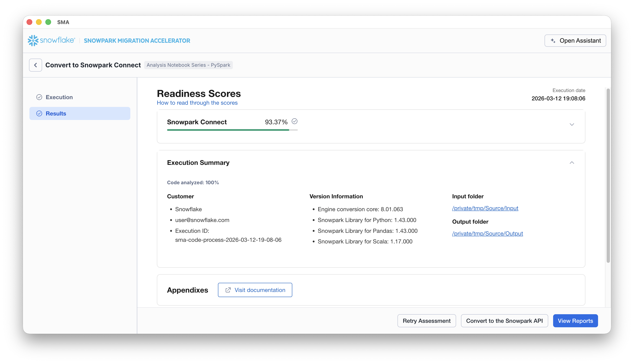The height and width of the screenshot is (364, 634).
Task: Click the Snowpark Connect readiness progress bar
Action: (232, 130)
